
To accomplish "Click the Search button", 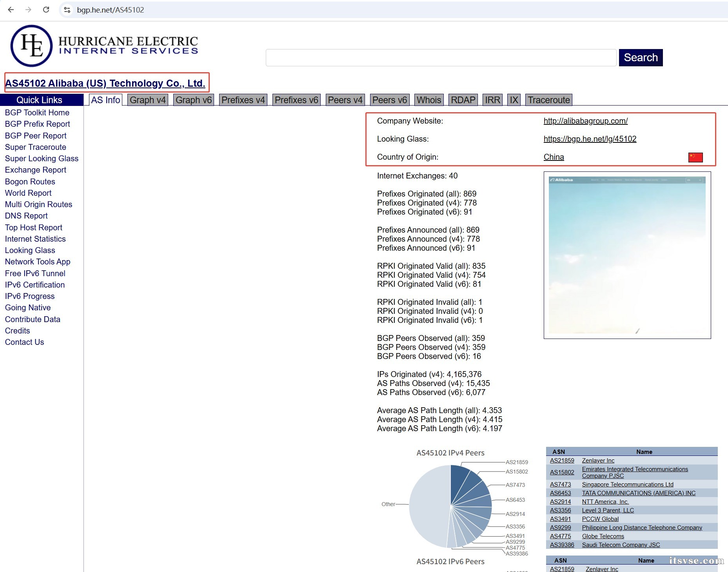I will tap(641, 58).
